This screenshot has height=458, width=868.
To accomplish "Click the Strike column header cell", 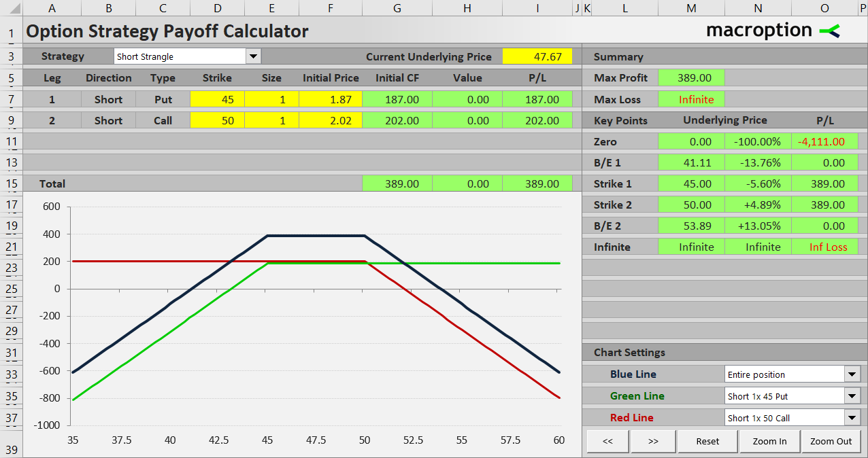I will (x=218, y=77).
